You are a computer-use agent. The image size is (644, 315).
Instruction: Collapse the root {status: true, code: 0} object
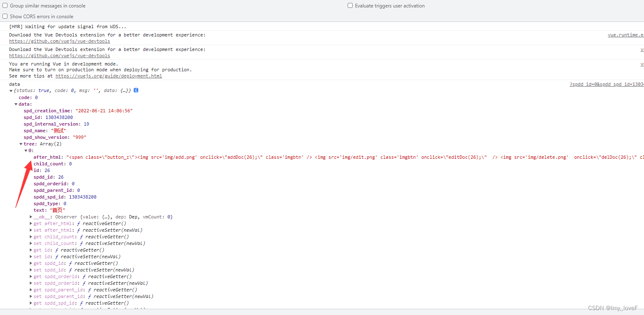coord(11,91)
